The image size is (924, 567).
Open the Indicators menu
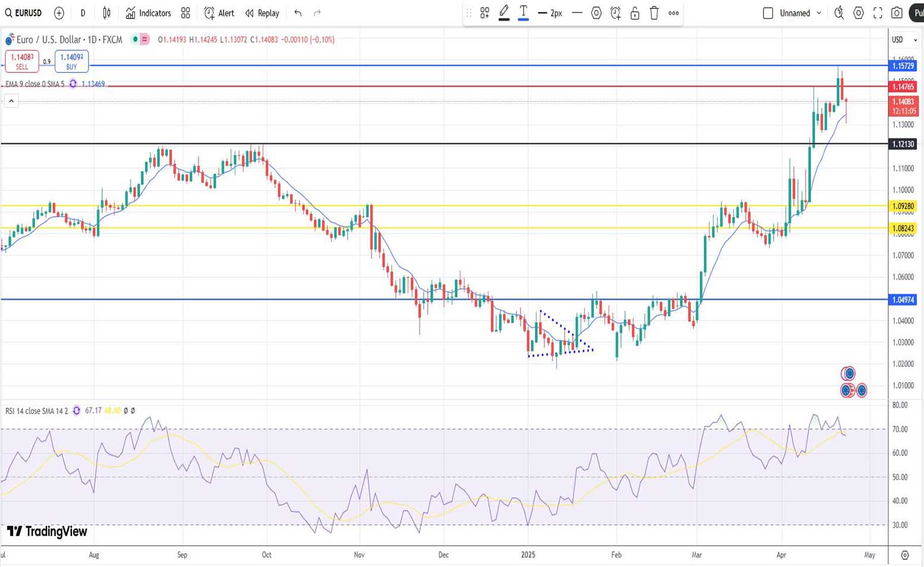[149, 13]
